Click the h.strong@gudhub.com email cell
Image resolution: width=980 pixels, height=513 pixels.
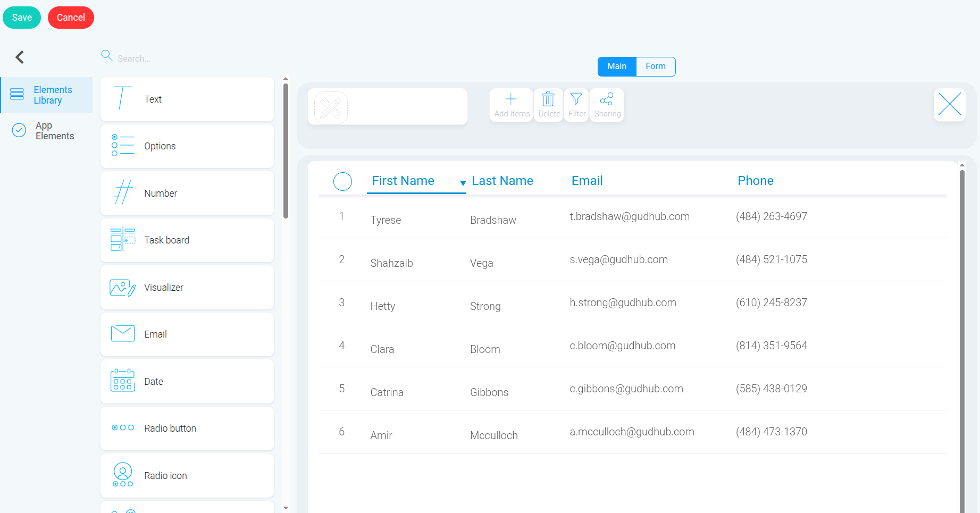pos(623,302)
